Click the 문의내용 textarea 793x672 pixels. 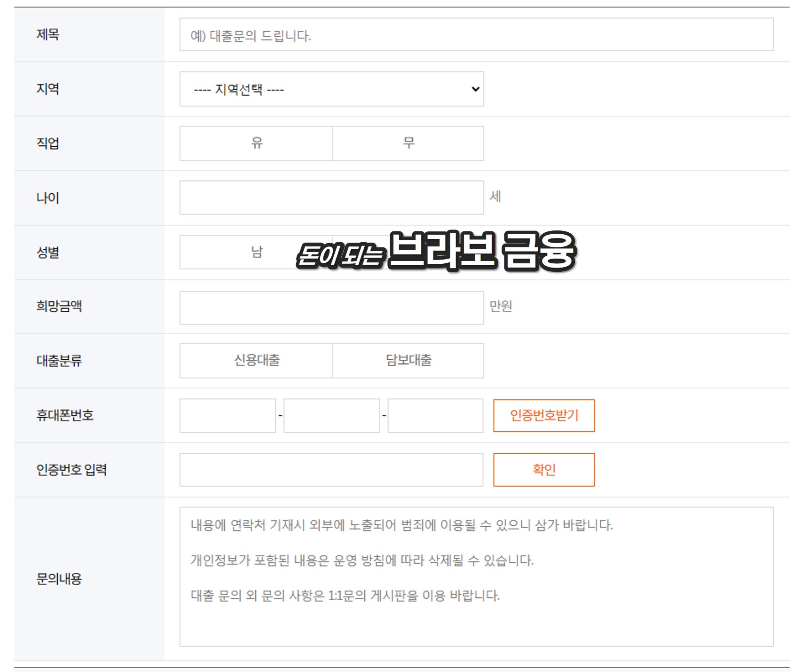pos(476,577)
